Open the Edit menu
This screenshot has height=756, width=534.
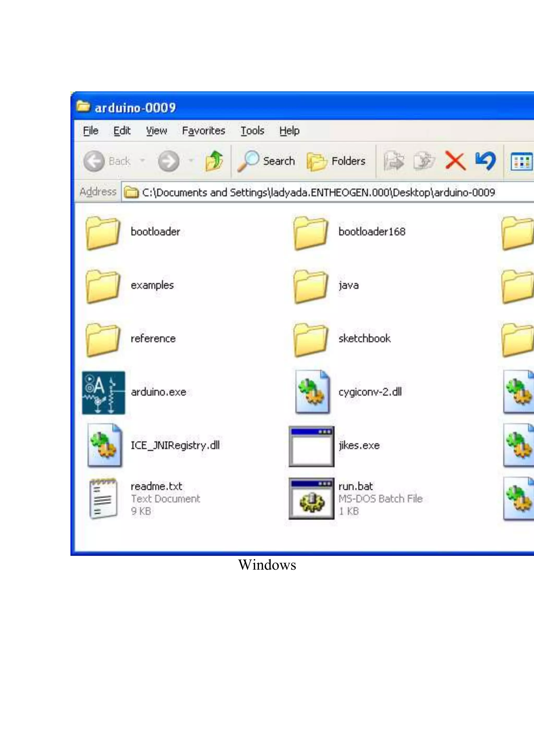[122, 131]
